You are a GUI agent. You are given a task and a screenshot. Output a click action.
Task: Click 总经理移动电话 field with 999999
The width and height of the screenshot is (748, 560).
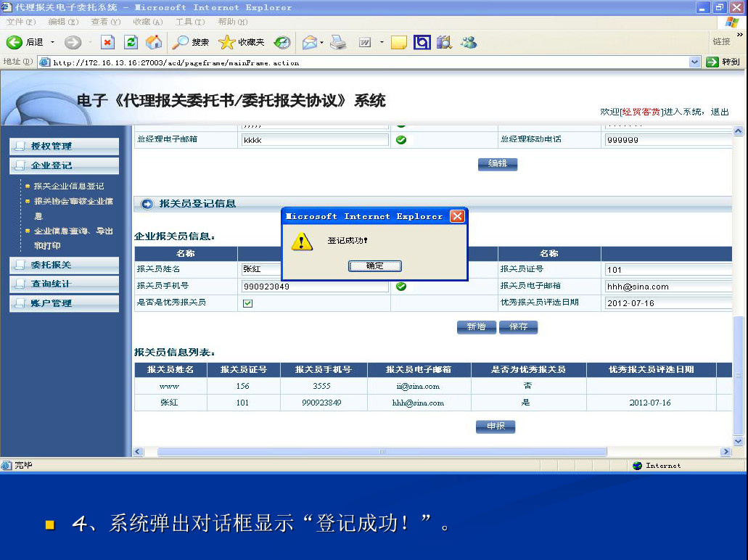coord(668,140)
